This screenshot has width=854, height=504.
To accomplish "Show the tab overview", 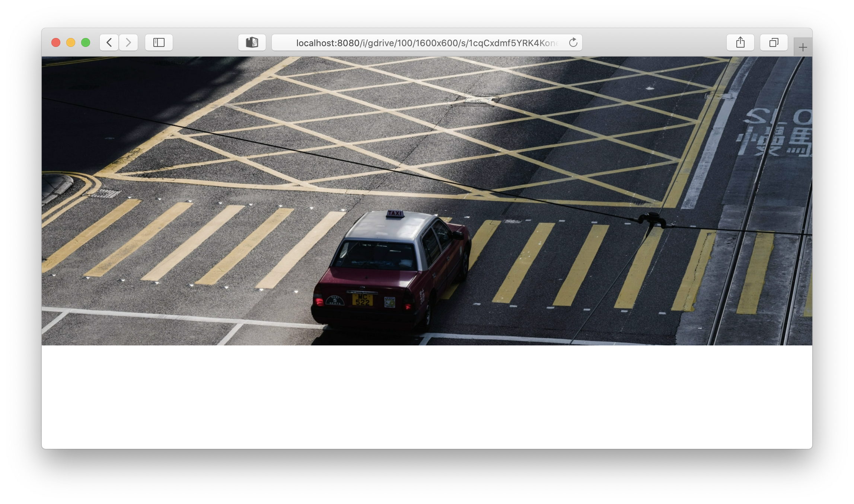I will (774, 42).
